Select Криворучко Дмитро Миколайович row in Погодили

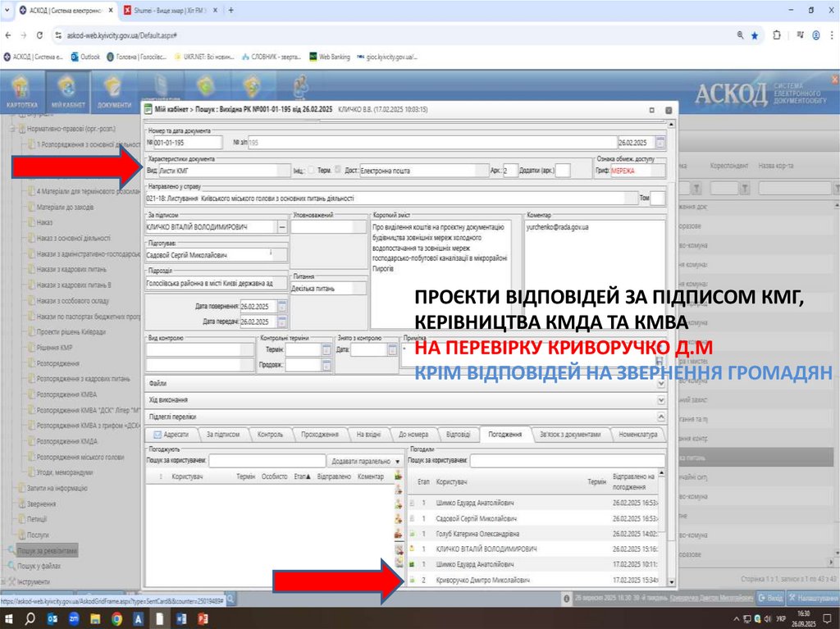point(535,581)
